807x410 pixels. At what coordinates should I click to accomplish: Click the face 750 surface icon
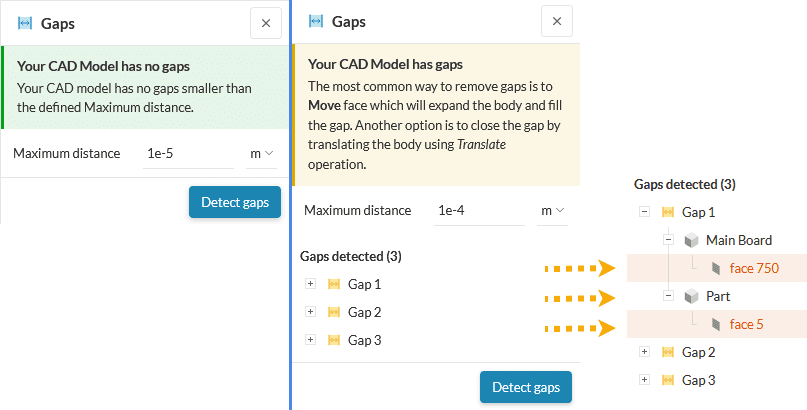tap(715, 268)
